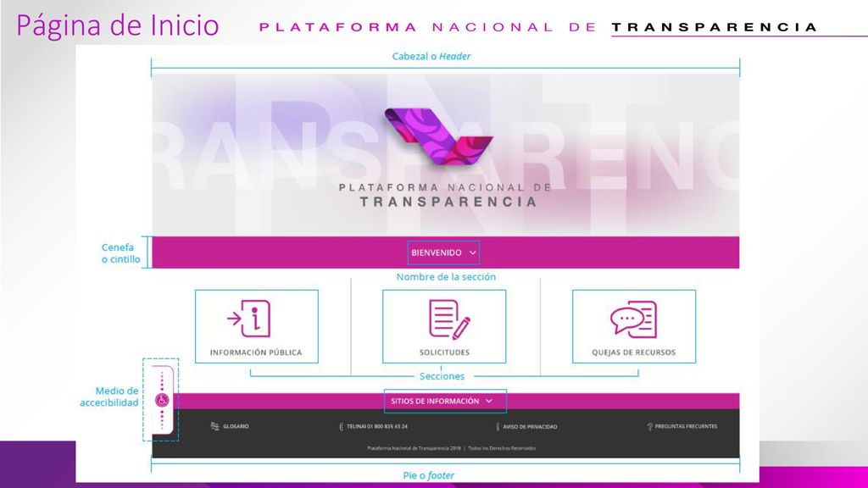
Task: Click 'Plataforma Nacional de Transparencia 2018' footer text
Action: click(414, 448)
